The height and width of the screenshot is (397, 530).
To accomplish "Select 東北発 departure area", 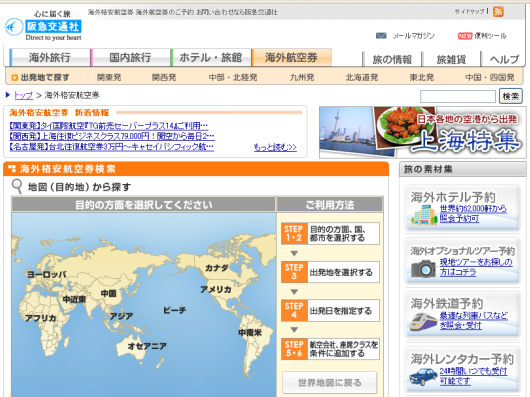I will coord(422,77).
